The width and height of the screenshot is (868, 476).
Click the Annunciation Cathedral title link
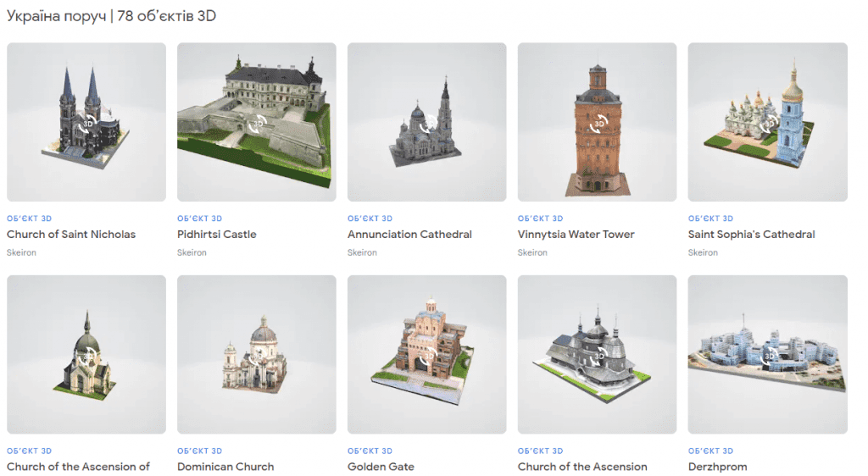coord(409,235)
